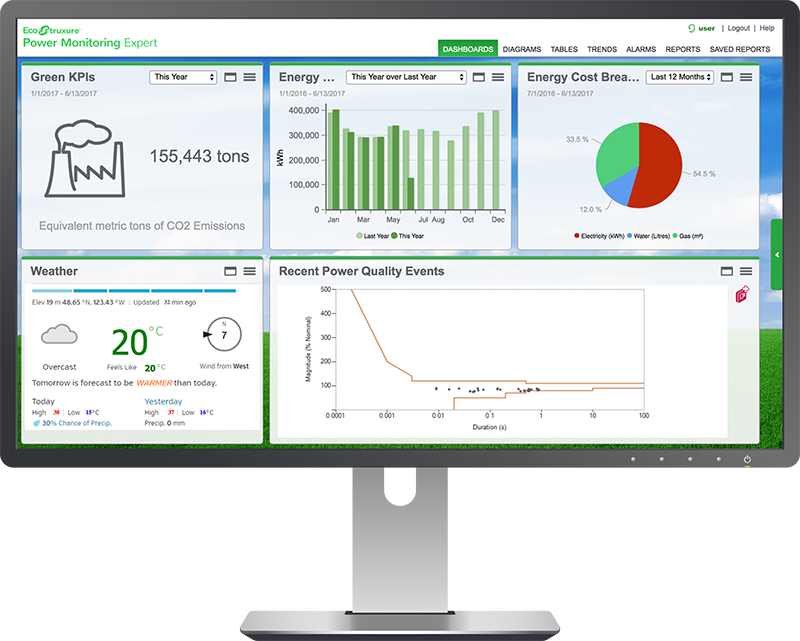The height and width of the screenshot is (641, 800).
Task: Click the large 20 °C temperature reading
Action: (x=137, y=341)
